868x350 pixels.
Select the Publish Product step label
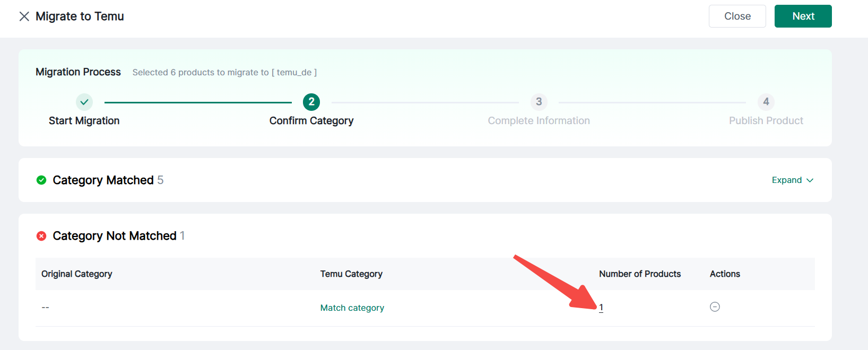point(766,121)
